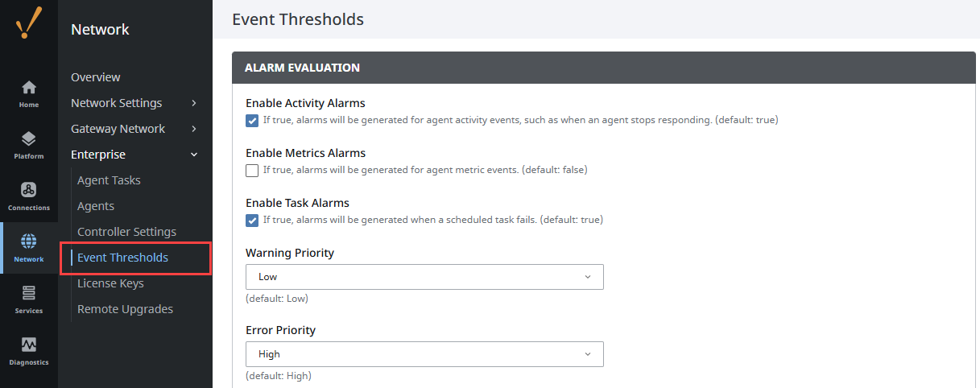Uncheck the Enable Task Alarms checkbox
The height and width of the screenshot is (388, 980).
tap(252, 220)
